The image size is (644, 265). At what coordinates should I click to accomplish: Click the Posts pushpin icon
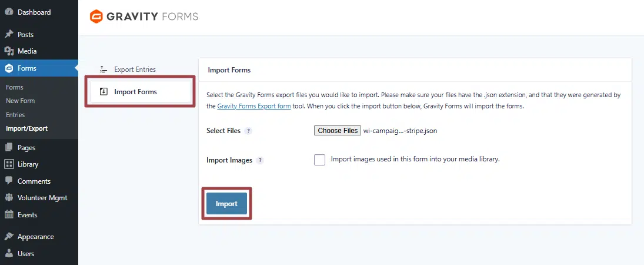pos(9,35)
